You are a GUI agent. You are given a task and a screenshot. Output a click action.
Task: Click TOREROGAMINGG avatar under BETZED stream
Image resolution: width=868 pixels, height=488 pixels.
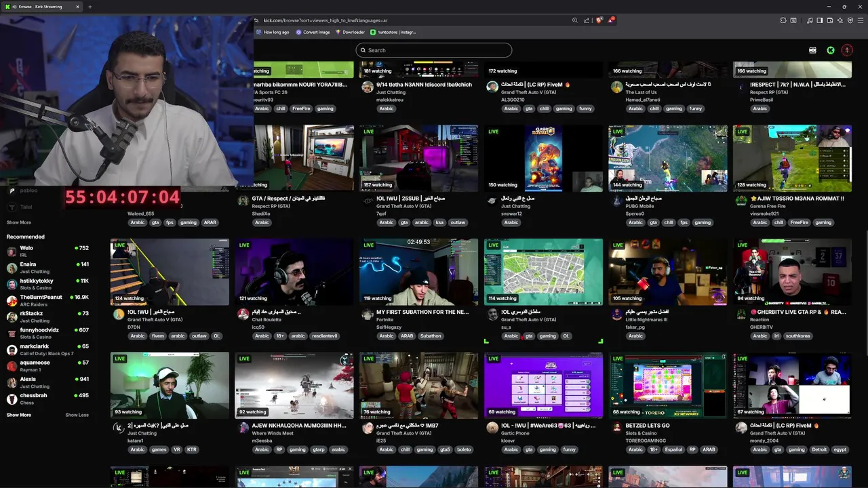616,428
